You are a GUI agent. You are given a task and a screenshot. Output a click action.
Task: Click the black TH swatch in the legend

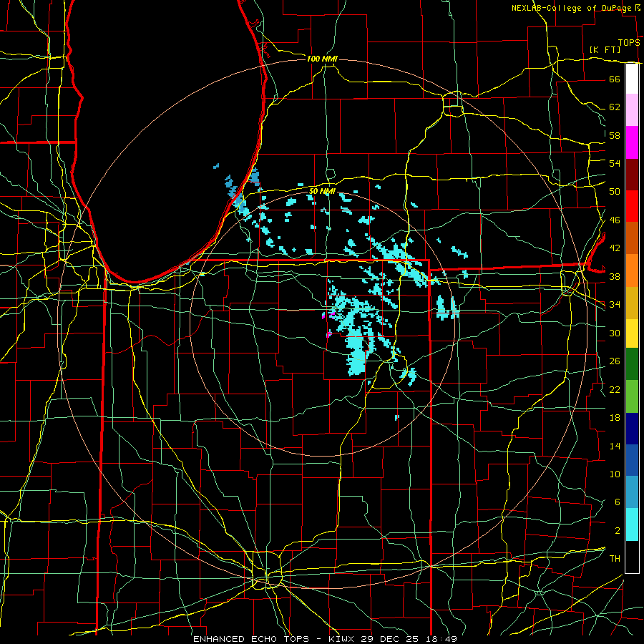click(632, 557)
